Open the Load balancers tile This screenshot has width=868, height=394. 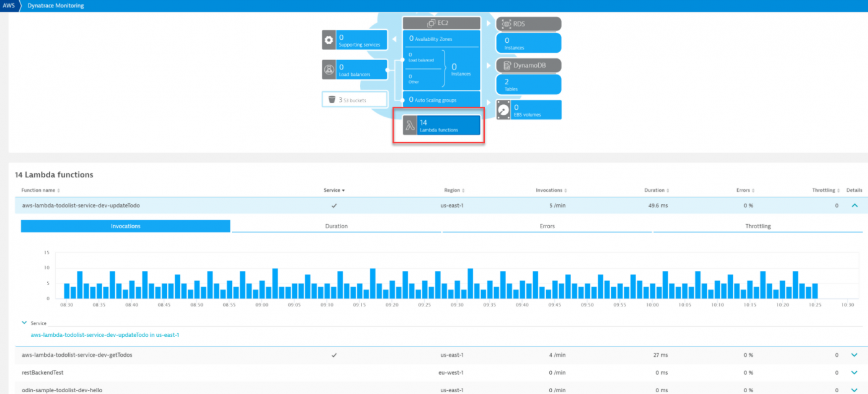pos(354,70)
